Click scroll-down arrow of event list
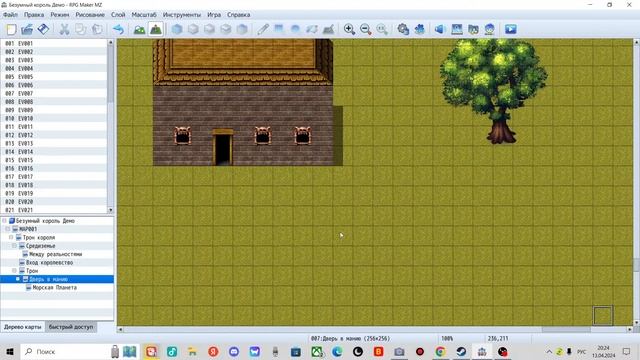 click(111, 210)
